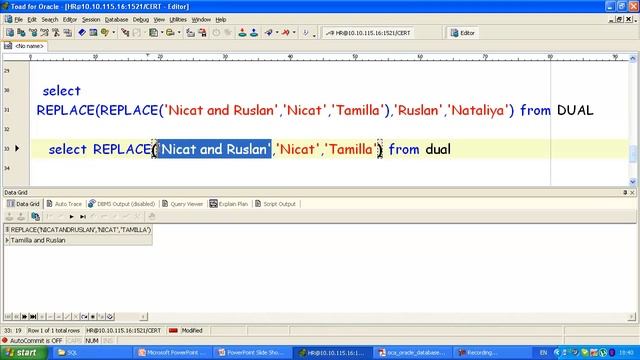Image resolution: width=640 pixels, height=360 pixels.
Task: Open the Editor menu
Action: pyautogui.click(x=69, y=20)
